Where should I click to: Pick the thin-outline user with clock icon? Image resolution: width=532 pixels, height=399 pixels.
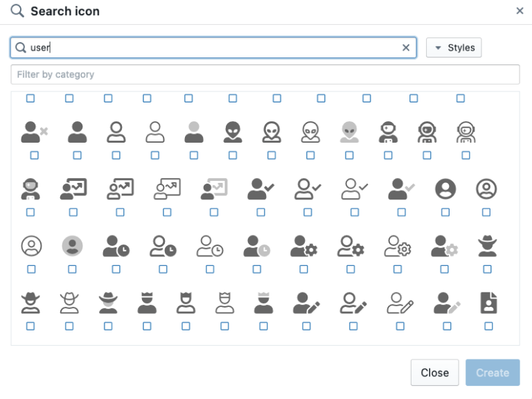point(210,246)
